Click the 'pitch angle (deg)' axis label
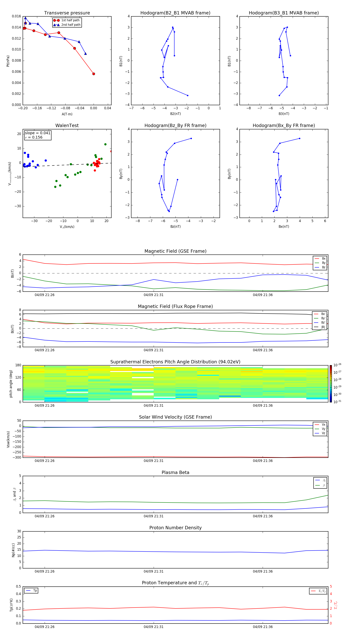This screenshot has width=351, height=644. (11, 384)
